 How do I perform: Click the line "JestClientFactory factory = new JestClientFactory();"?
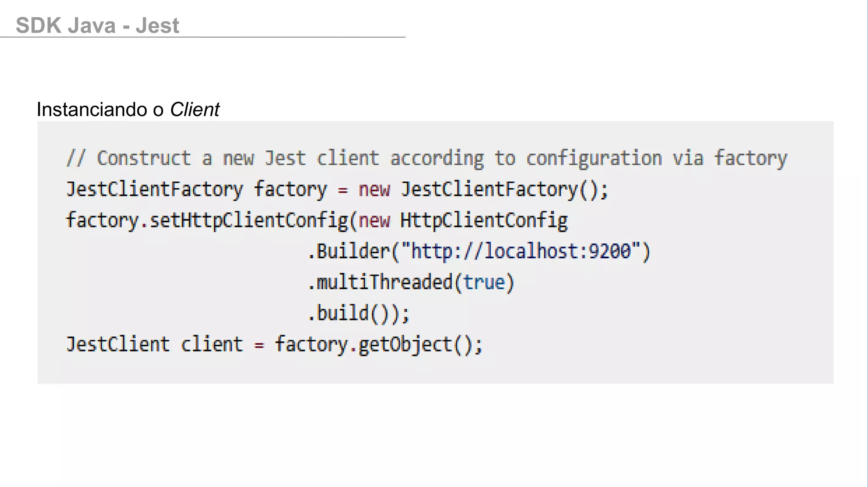coord(337,190)
